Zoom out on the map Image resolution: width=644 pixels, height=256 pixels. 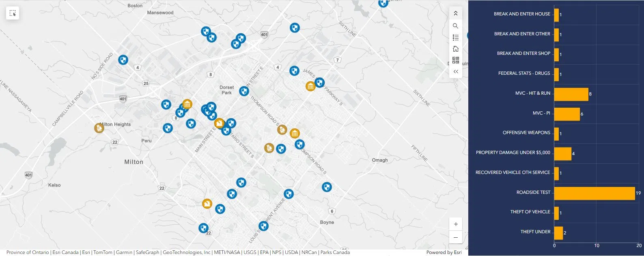point(455,237)
